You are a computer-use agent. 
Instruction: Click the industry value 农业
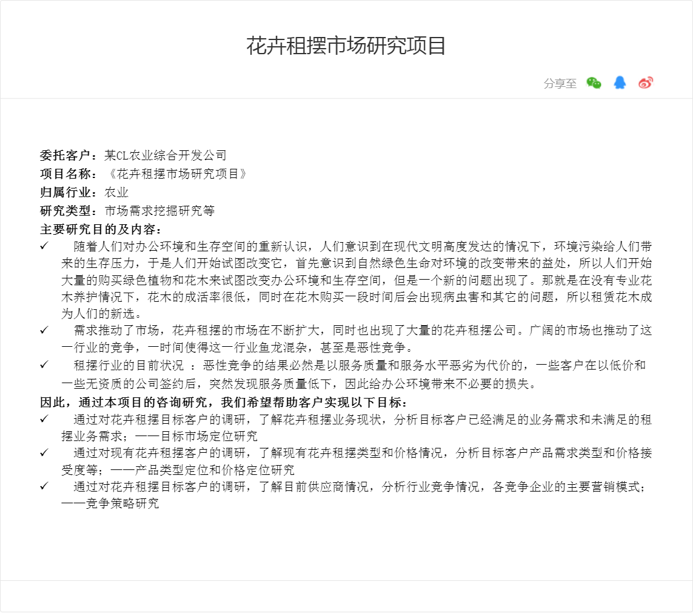point(116,193)
